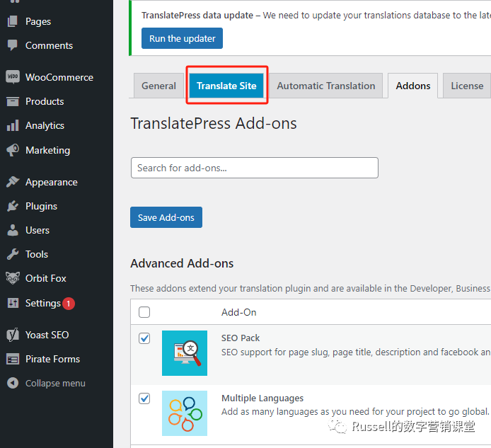
Task: Click the Pages icon in sidebar
Action: click(x=13, y=21)
